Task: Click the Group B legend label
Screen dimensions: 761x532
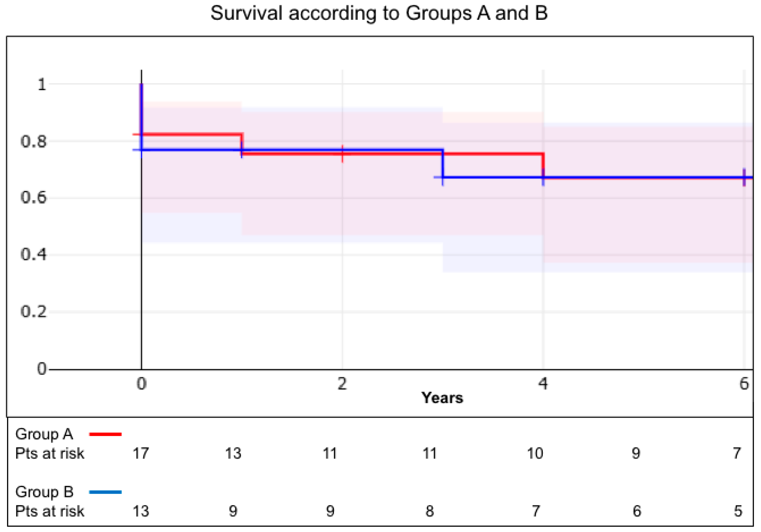Action: pyautogui.click(x=44, y=492)
